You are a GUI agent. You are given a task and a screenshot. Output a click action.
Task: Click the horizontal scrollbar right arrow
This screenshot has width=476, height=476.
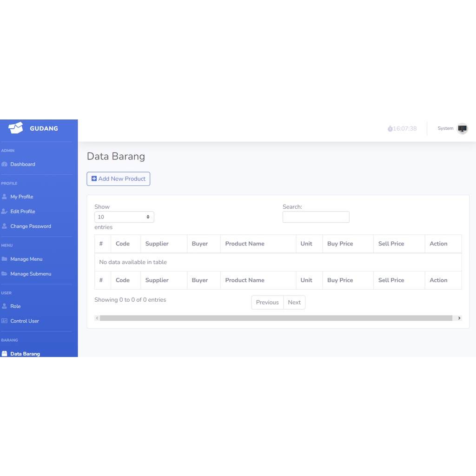point(459,318)
